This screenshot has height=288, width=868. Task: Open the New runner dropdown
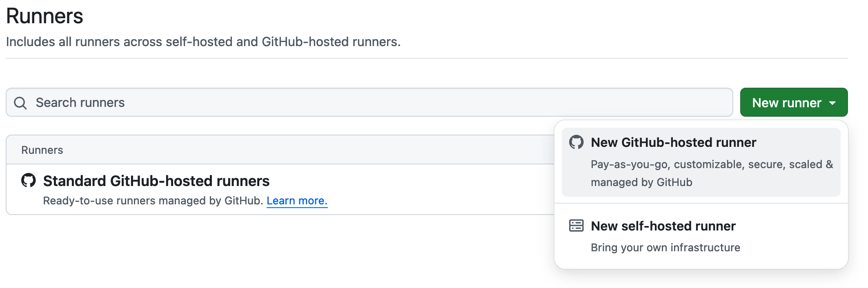point(794,102)
